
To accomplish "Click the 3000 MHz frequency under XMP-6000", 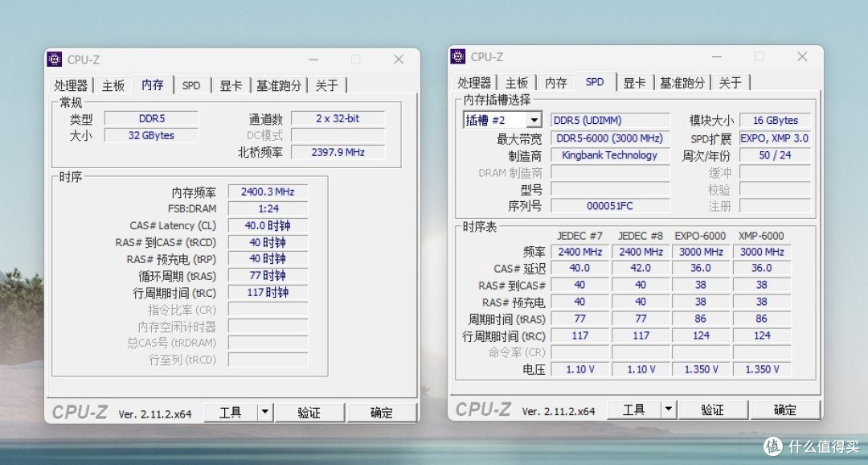I will click(x=762, y=252).
